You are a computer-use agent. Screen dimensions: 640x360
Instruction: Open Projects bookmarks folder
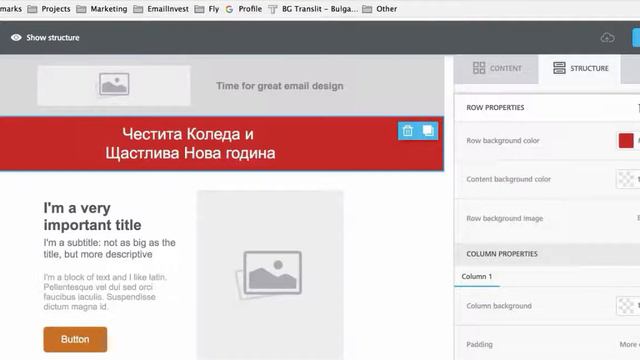pyautogui.click(x=49, y=9)
